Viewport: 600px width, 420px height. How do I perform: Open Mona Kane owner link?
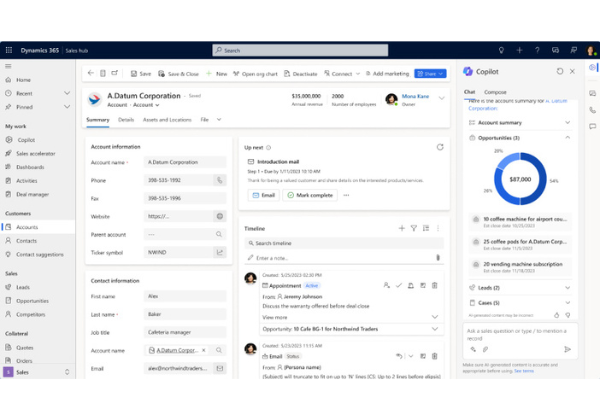pyautogui.click(x=418, y=96)
